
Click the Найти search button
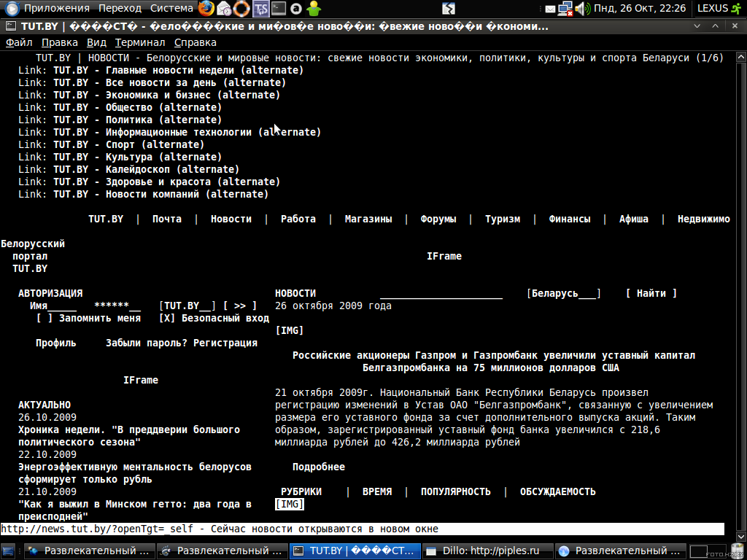pos(651,293)
